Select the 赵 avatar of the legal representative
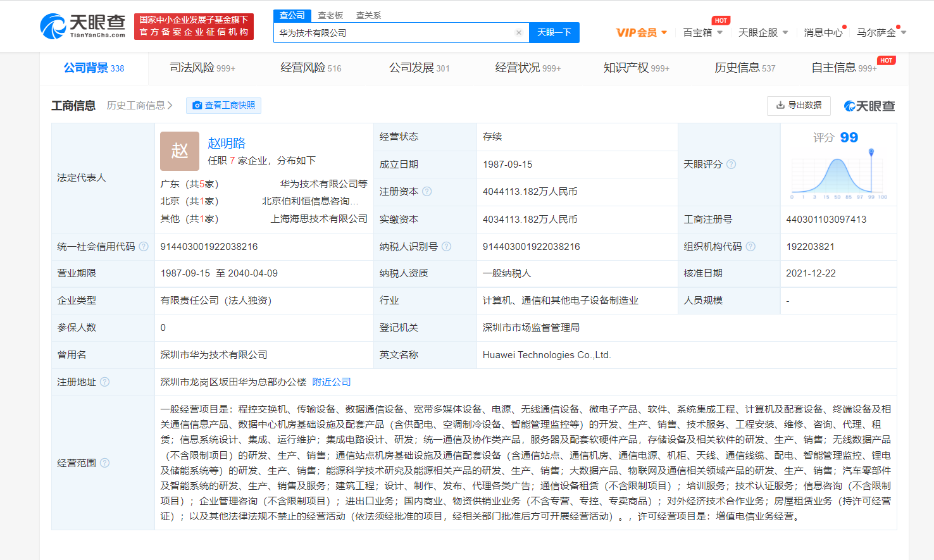934x560 pixels. coord(180,151)
